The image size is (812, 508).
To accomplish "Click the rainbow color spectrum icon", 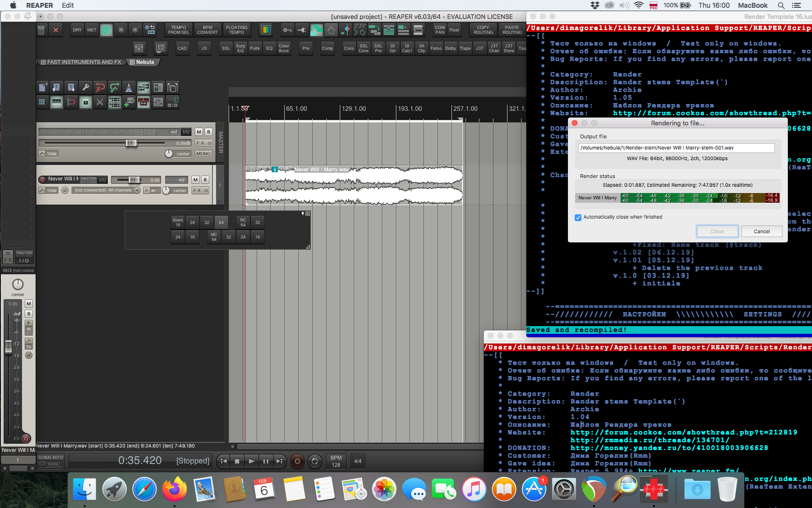I will (x=265, y=30).
